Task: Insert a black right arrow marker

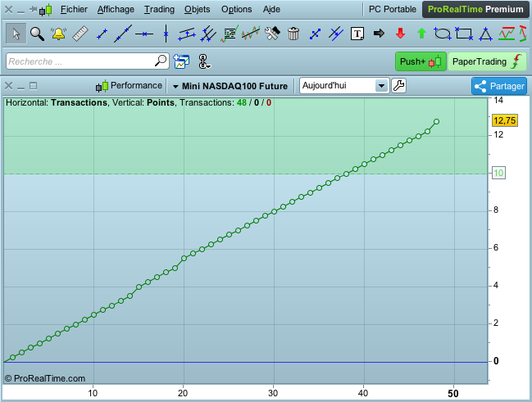Action: tap(379, 34)
